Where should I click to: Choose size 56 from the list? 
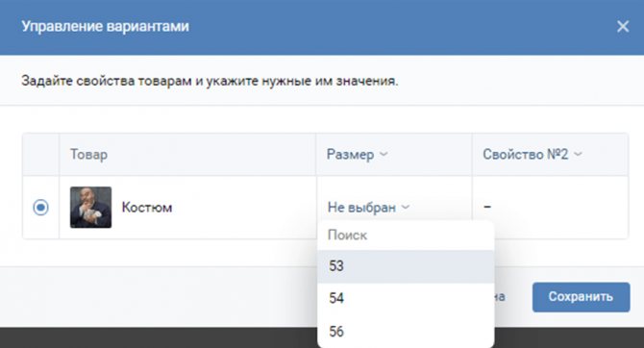[x=406, y=331]
